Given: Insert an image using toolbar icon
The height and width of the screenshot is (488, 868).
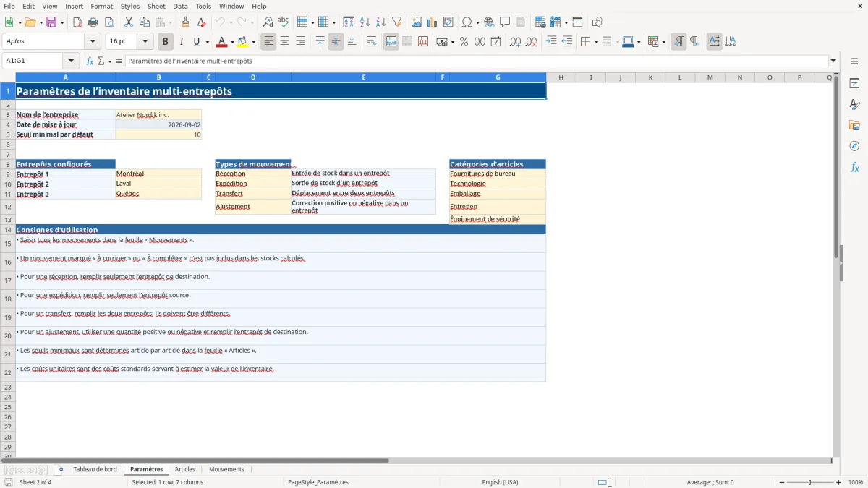Looking at the screenshot, I should tap(417, 22).
